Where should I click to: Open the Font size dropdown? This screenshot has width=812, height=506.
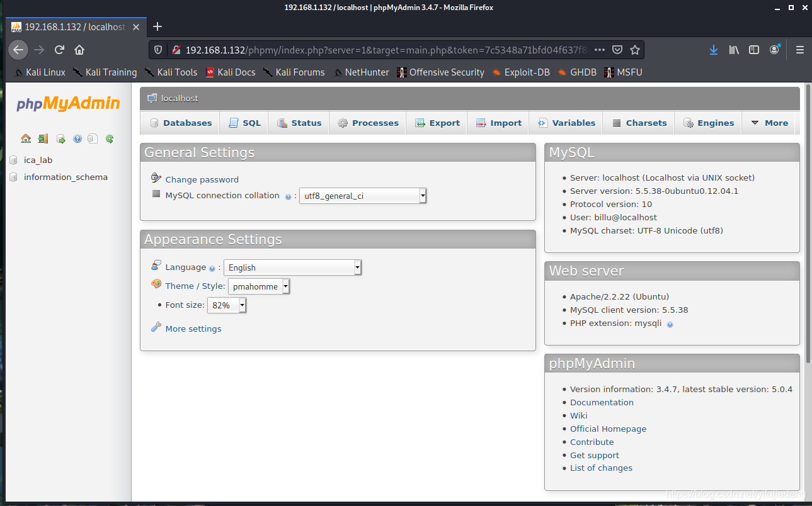[x=227, y=305]
